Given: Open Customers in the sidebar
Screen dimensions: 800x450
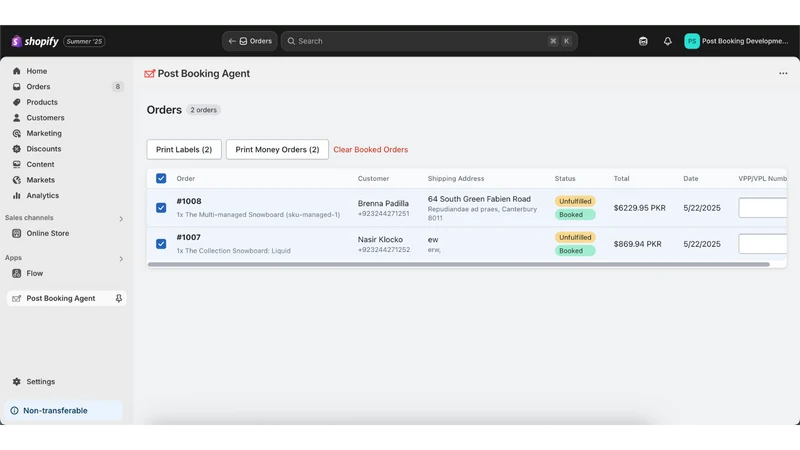Looking at the screenshot, I should pos(45,118).
